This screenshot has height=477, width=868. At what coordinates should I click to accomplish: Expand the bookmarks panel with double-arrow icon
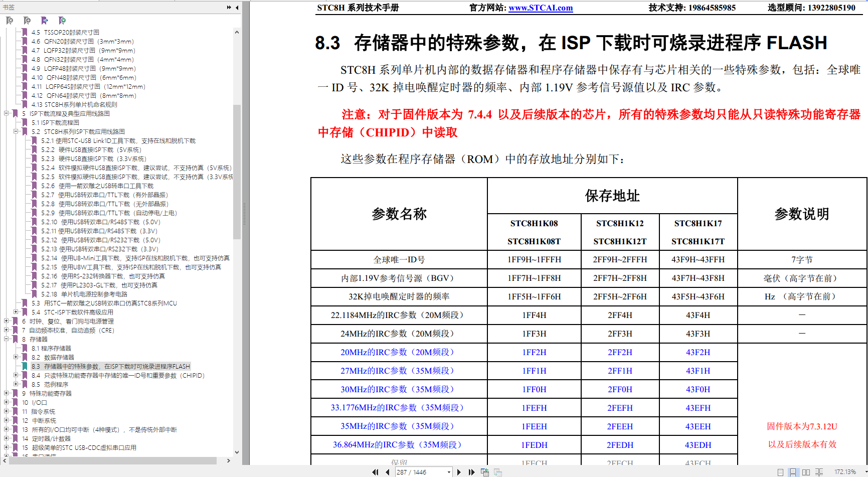(x=229, y=8)
